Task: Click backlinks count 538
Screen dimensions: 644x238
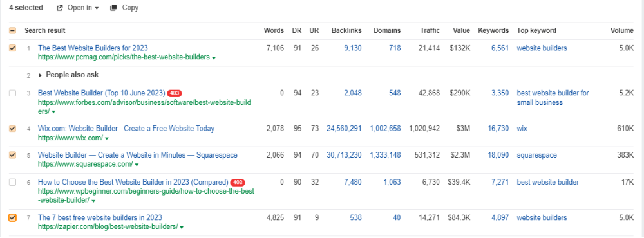Action: click(355, 217)
